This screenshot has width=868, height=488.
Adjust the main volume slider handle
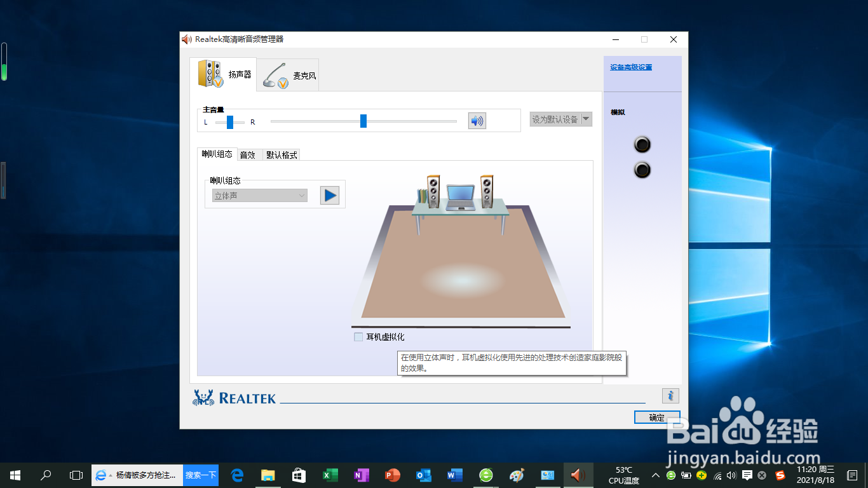click(363, 121)
